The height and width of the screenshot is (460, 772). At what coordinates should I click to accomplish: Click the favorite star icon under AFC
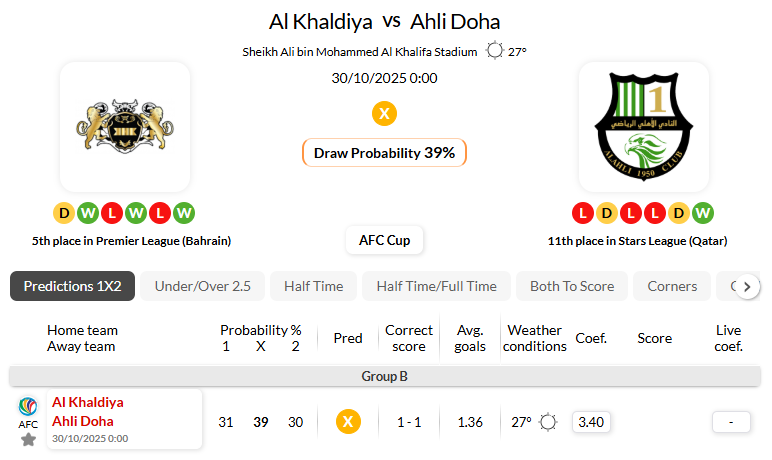[x=28, y=439]
